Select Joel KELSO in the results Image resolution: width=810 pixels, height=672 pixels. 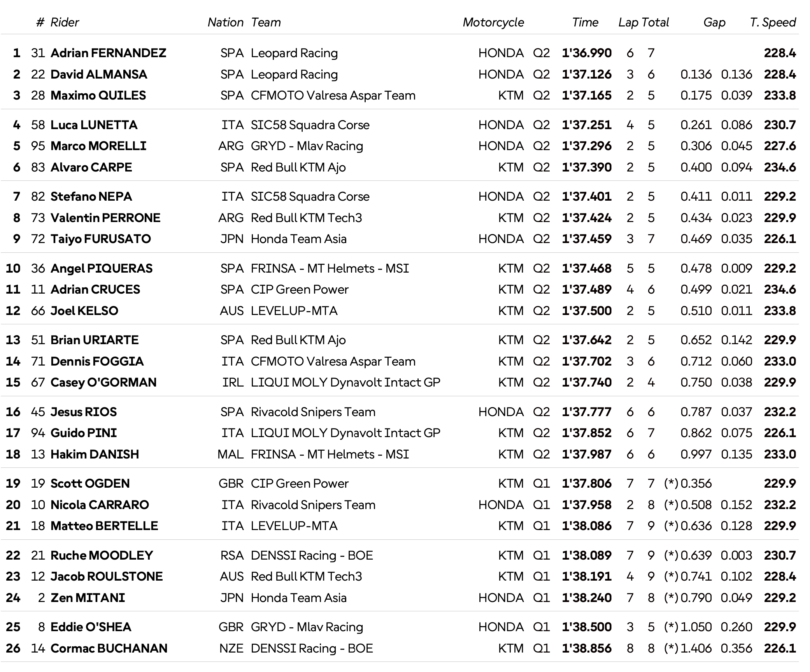pyautogui.click(x=84, y=311)
